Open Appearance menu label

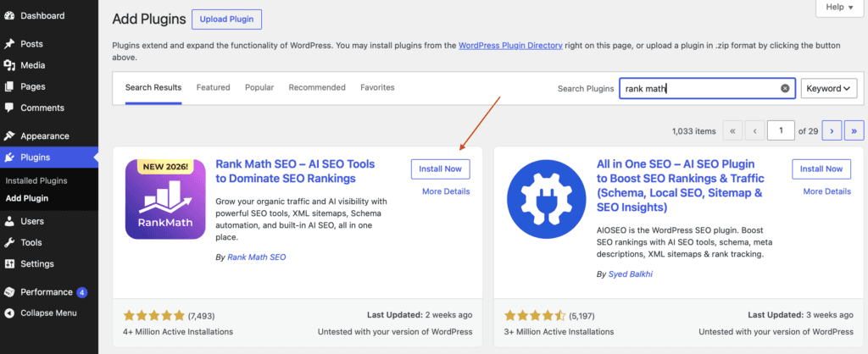pos(45,136)
